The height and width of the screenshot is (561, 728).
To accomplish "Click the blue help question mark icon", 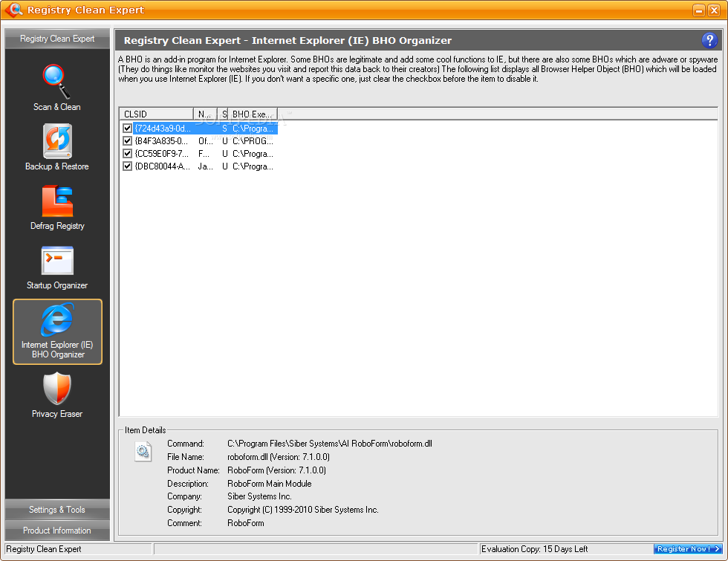I will point(709,40).
